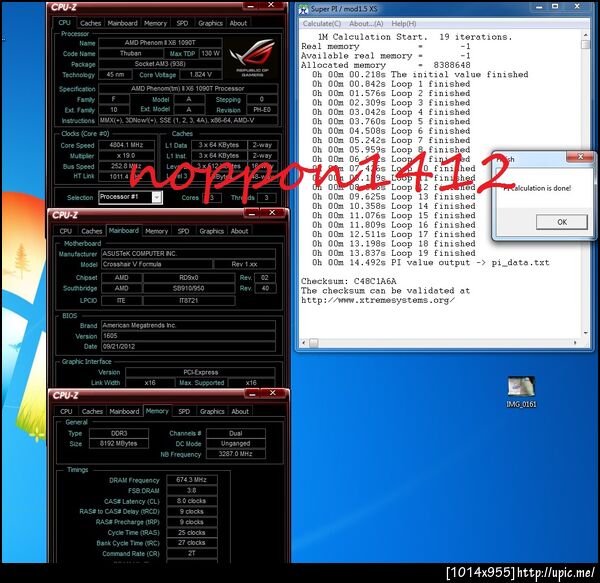The image size is (600, 583).
Task: Open the Calculate(C) menu in Super PI
Action: [x=322, y=24]
